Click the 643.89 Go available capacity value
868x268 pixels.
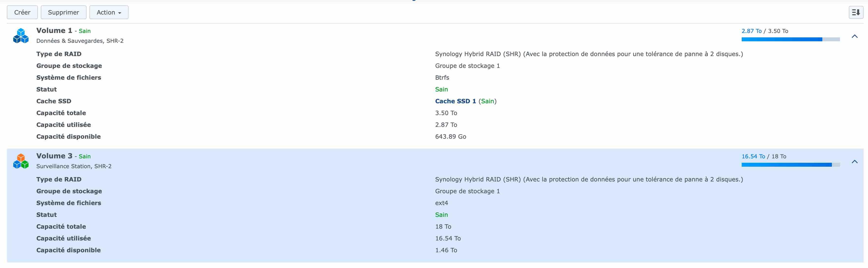(450, 136)
